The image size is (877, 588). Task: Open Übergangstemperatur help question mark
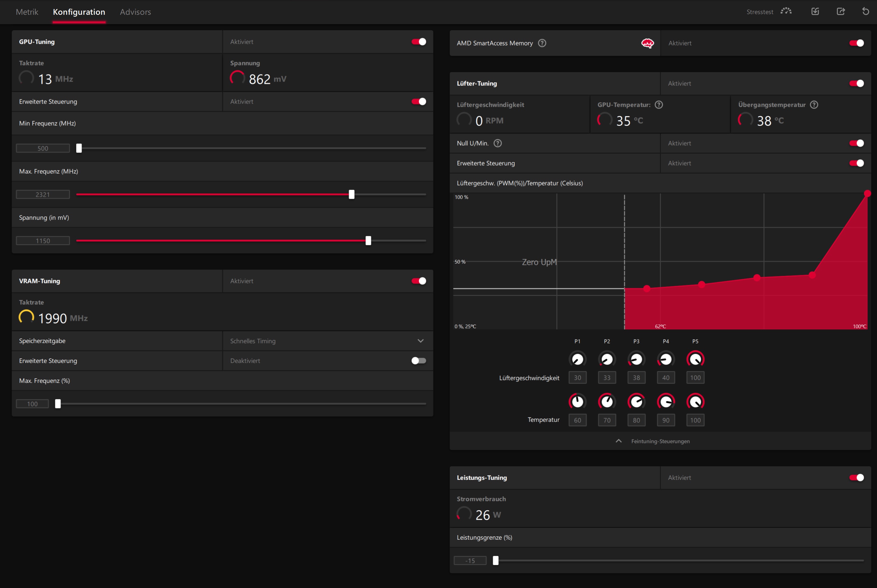point(814,104)
